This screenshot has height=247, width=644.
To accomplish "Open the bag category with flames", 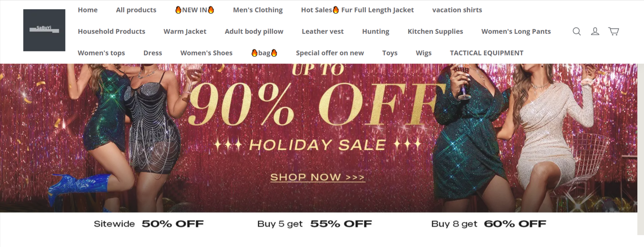I will point(264,53).
